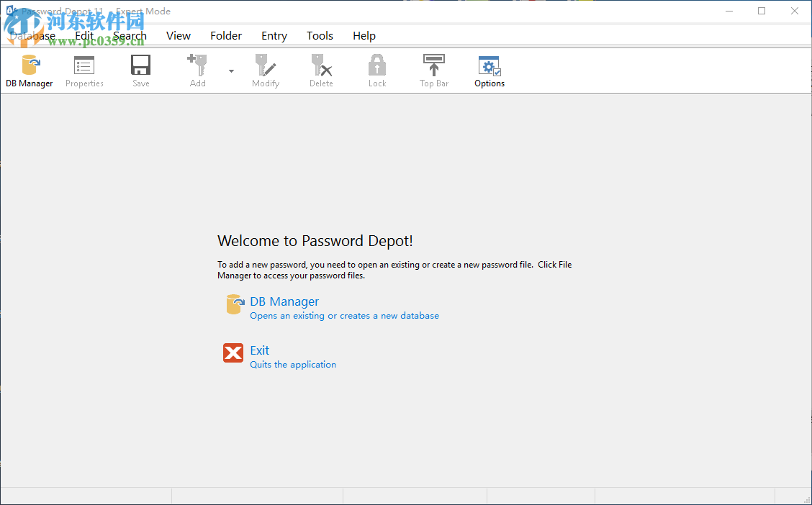The height and width of the screenshot is (505, 812).
Task: Click the Top Bar toolbar icon
Action: pos(433,70)
